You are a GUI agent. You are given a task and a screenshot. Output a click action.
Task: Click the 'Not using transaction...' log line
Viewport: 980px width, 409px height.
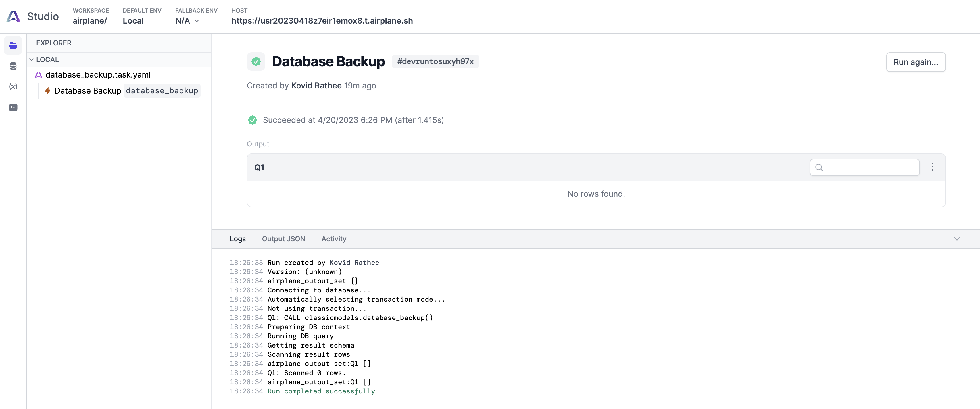click(x=317, y=309)
